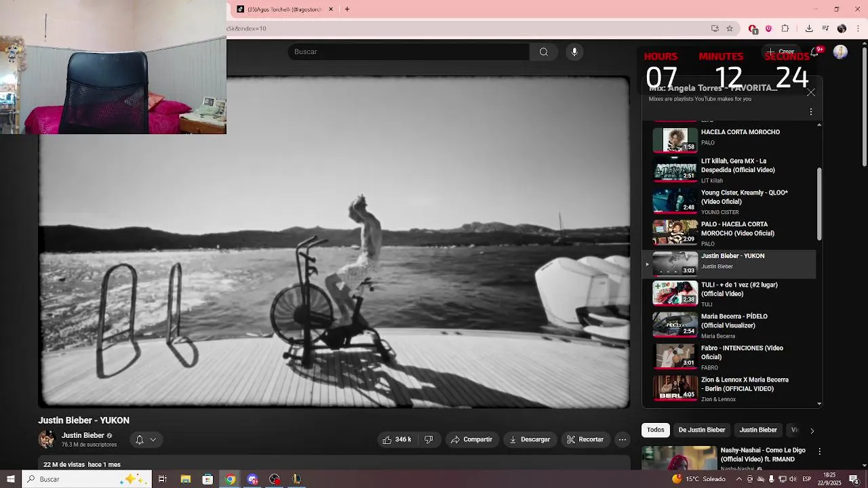Click the install app icon in address bar

[x=715, y=28]
